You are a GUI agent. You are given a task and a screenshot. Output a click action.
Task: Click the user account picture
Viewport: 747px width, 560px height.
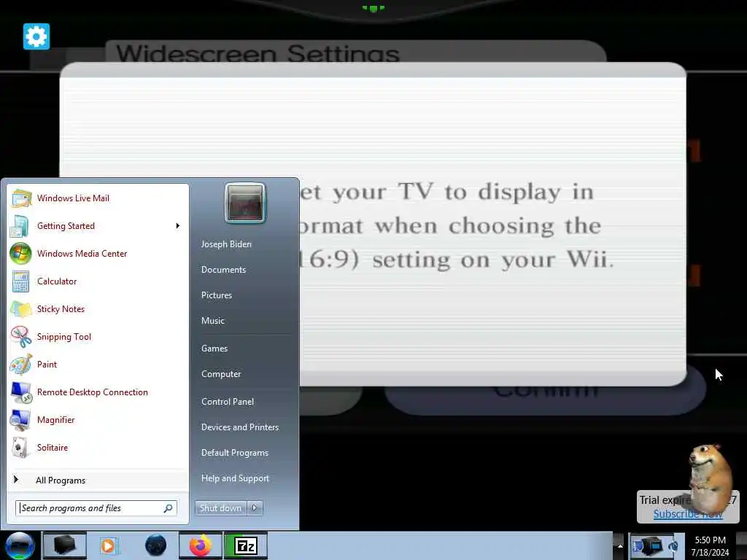tap(245, 203)
